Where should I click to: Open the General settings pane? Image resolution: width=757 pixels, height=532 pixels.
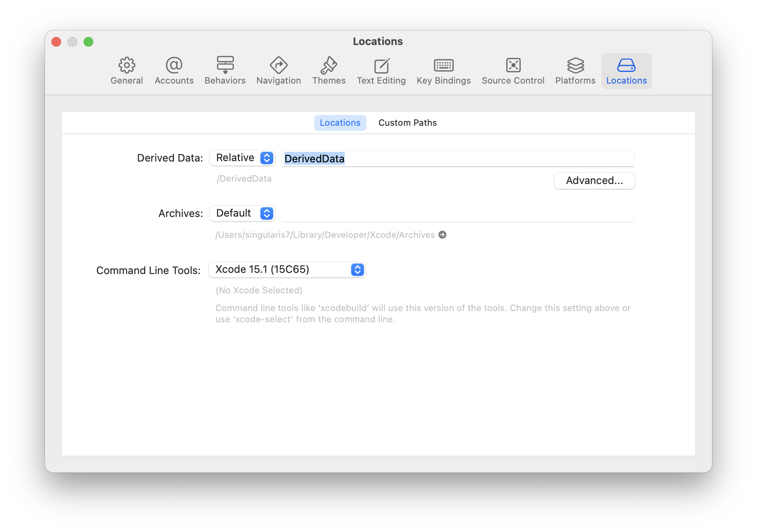[x=127, y=71]
